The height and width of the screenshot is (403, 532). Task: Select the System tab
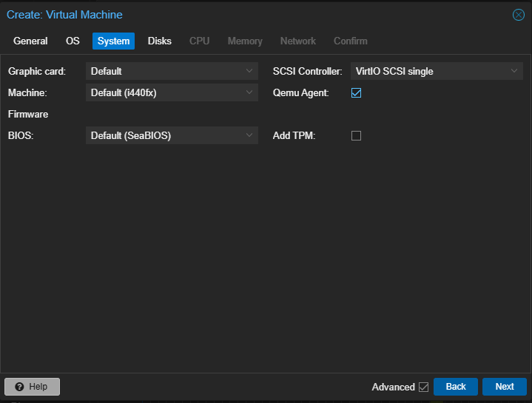pos(113,41)
